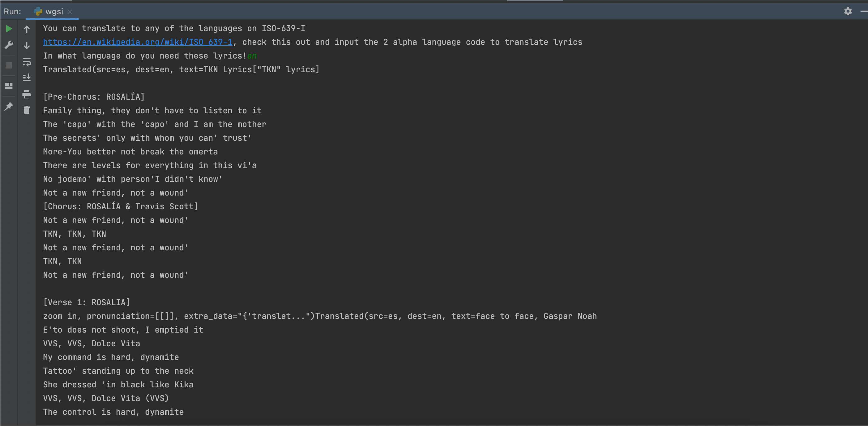Clear all console output with trash icon
The image size is (868, 426).
tap(27, 110)
